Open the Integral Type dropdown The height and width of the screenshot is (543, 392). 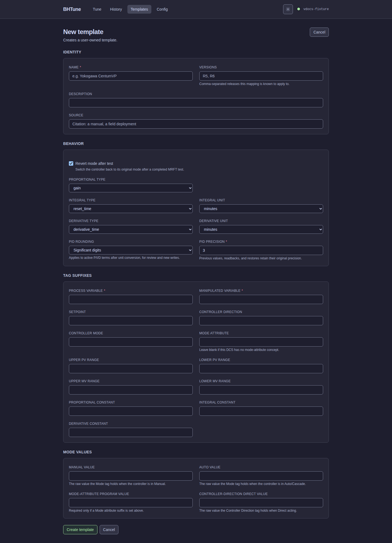point(131,209)
